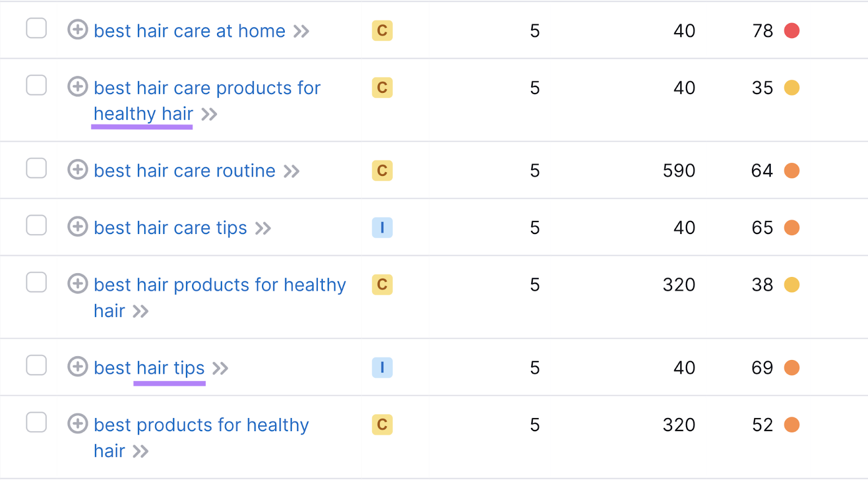Open the keyword 'best hair care products for healthy hair'
This screenshot has height=480, width=868.
[x=206, y=87]
